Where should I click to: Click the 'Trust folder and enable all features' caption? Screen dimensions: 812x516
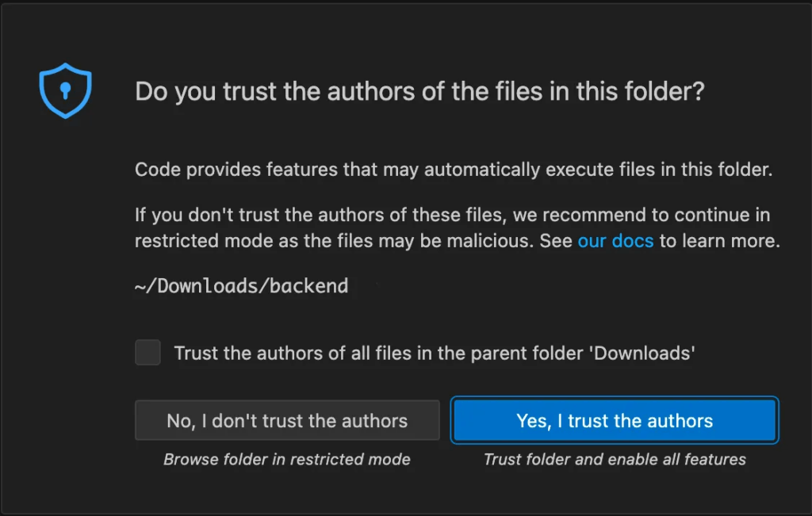(x=615, y=459)
